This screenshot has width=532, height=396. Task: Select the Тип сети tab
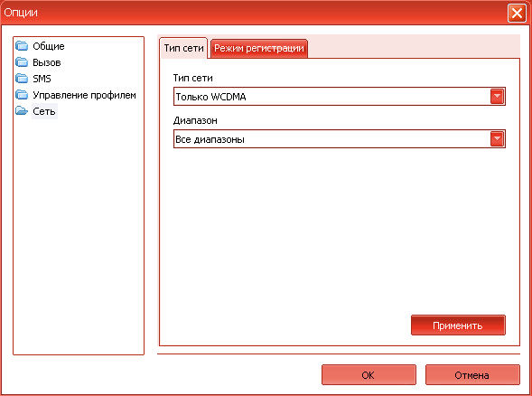point(183,48)
